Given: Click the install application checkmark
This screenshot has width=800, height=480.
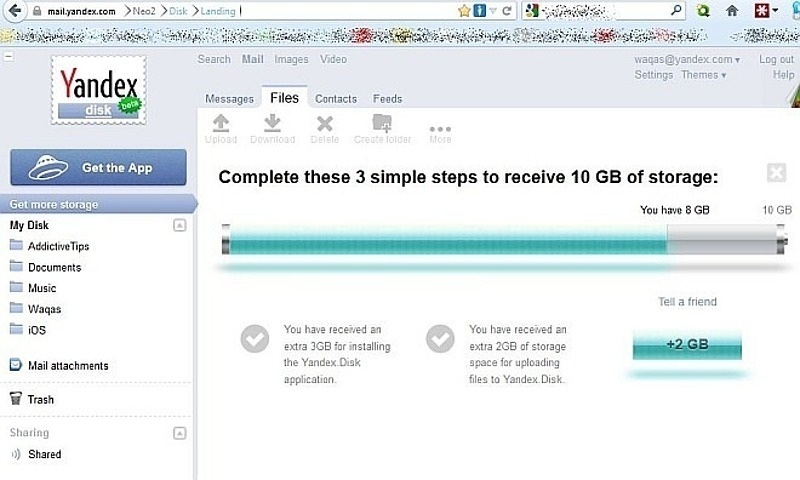Looking at the screenshot, I should pos(255,339).
